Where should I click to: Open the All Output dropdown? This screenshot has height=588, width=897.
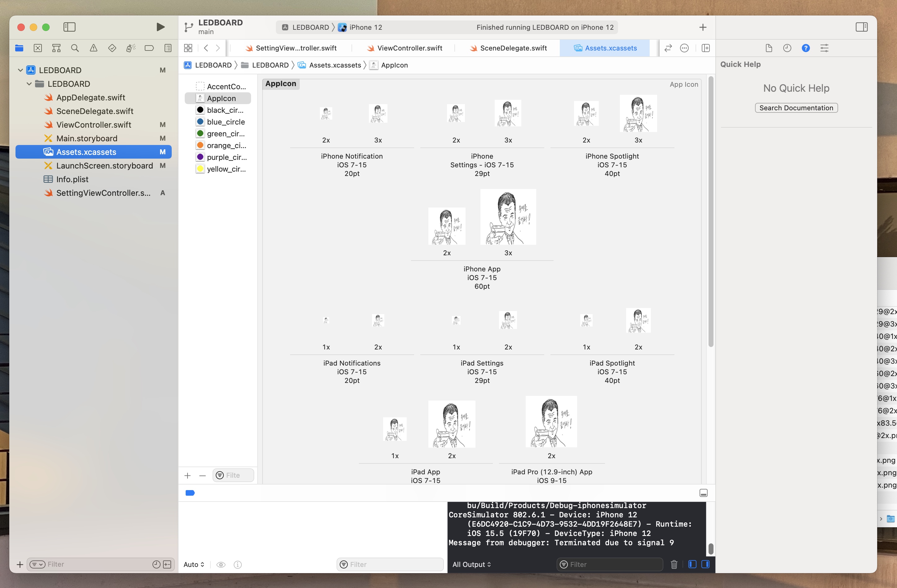point(471,564)
